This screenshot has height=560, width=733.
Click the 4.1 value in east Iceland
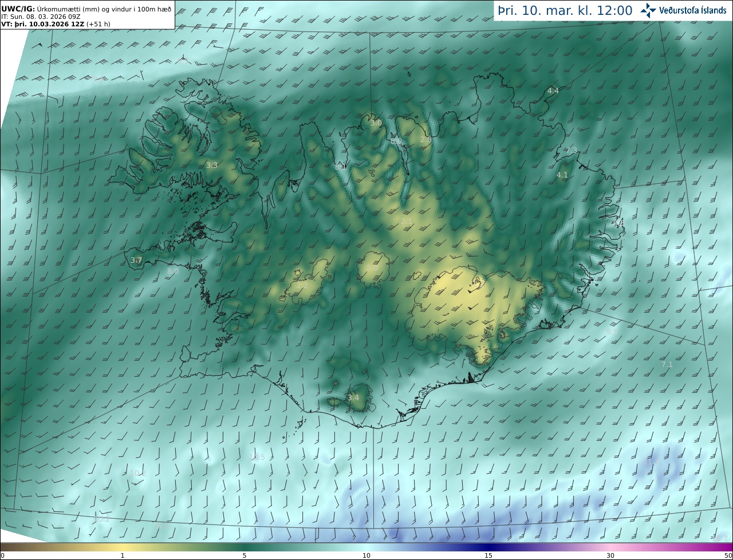[562, 175]
